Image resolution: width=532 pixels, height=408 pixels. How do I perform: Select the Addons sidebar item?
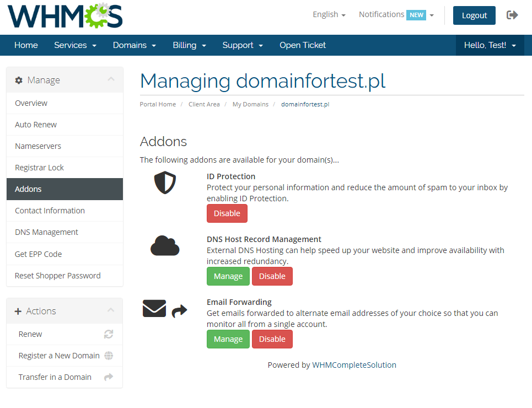pos(65,189)
